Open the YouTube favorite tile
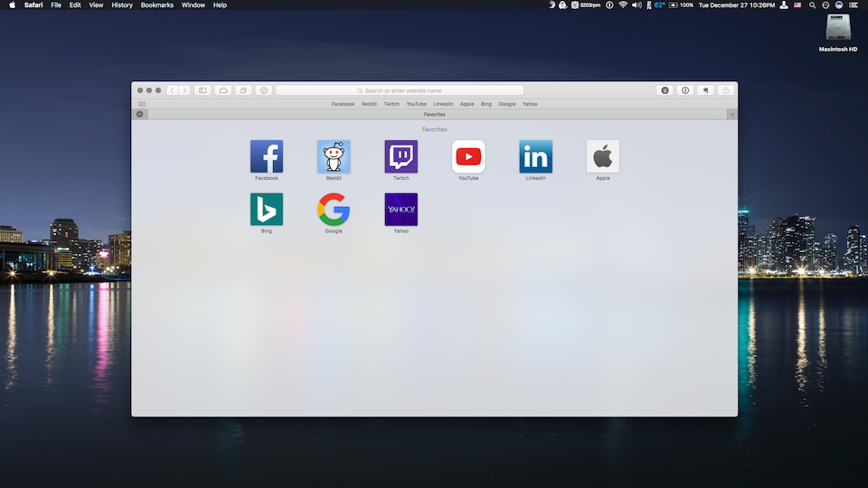The height and width of the screenshot is (488, 868). pyautogui.click(x=468, y=160)
